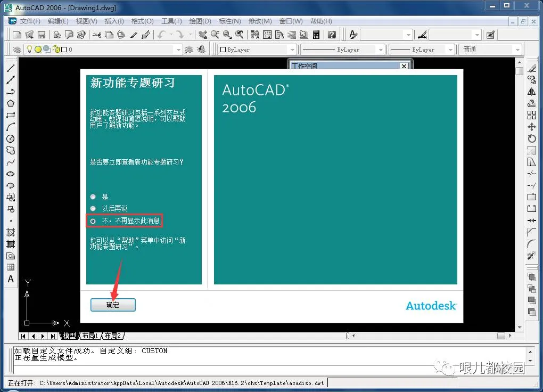Select the '以后再说' radio option
The height and width of the screenshot is (392, 543).
93,208
